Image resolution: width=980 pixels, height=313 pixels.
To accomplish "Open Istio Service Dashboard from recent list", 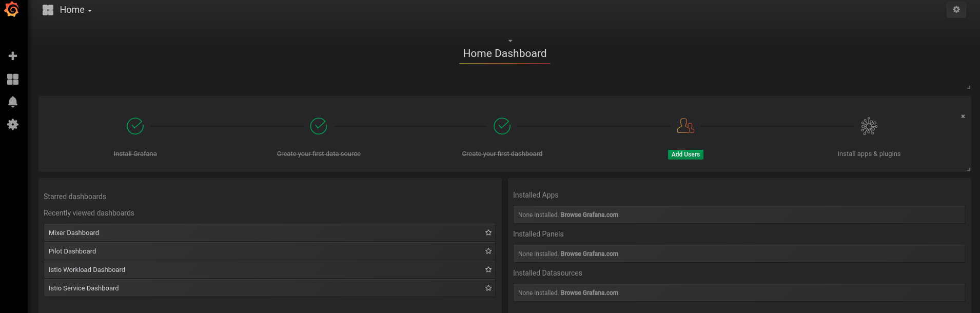I will [84, 288].
